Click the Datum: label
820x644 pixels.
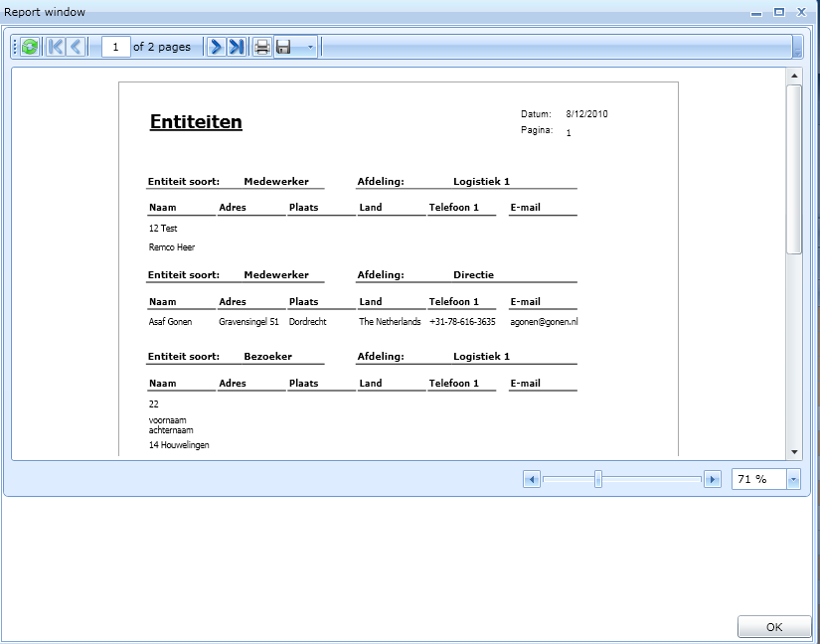click(x=536, y=114)
